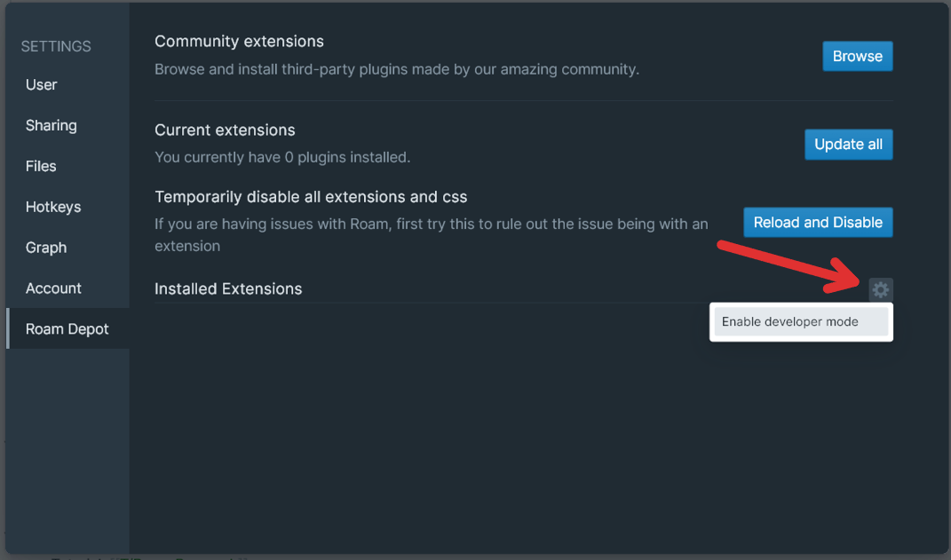Select the Roam Depot tab
This screenshot has height=560, width=951.
tap(67, 329)
